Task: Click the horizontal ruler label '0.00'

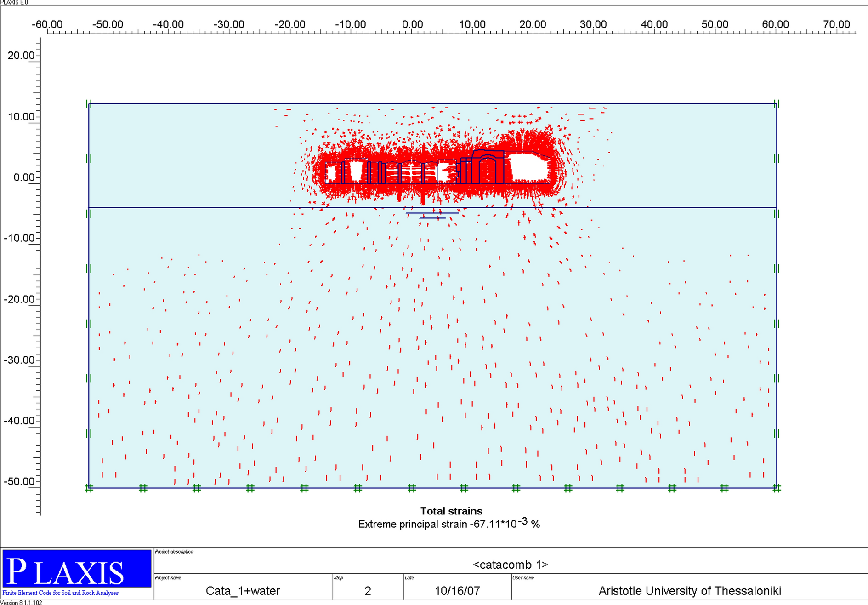Action: tap(412, 24)
